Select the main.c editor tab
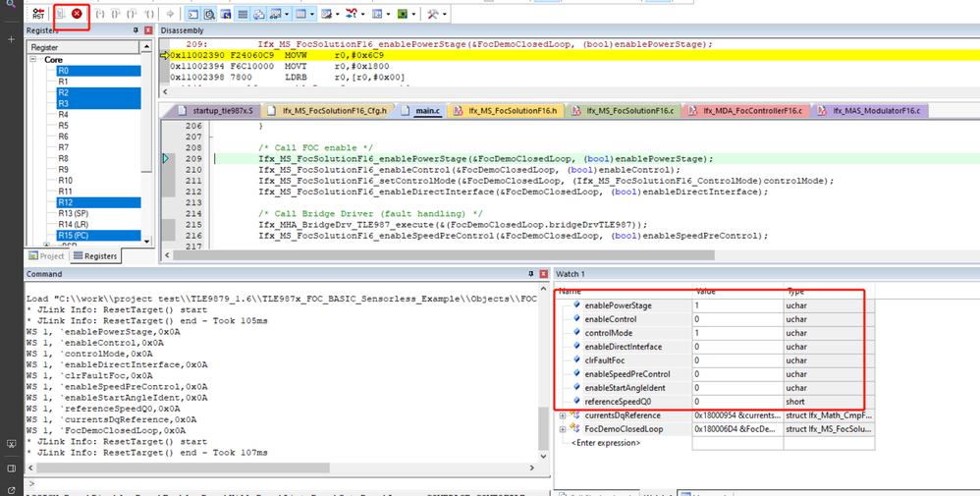980x496 pixels. point(421,111)
